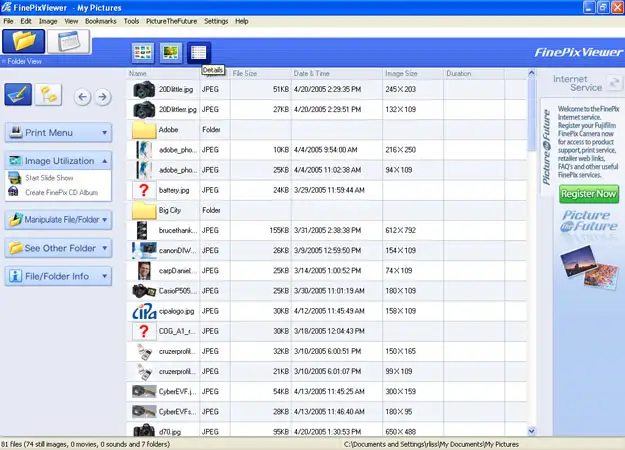625x450 pixels.
Task: Switch to calendar date view icon
Action: pos(69,41)
